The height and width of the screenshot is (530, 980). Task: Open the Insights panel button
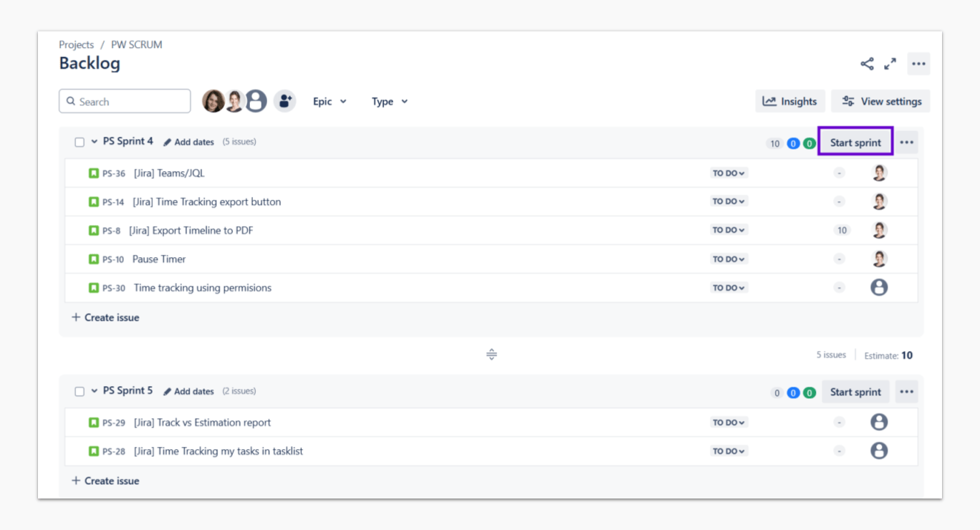[x=789, y=101]
